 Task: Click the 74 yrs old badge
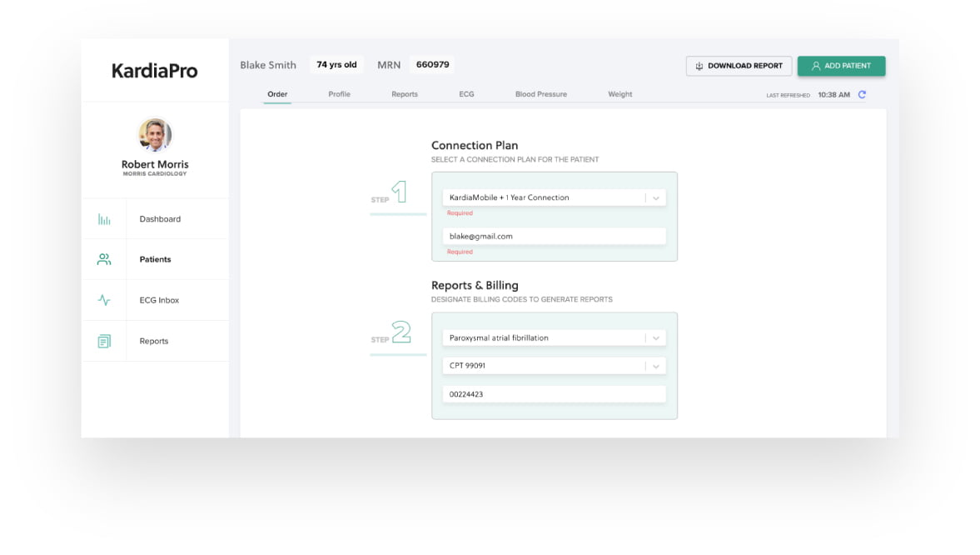tap(336, 64)
